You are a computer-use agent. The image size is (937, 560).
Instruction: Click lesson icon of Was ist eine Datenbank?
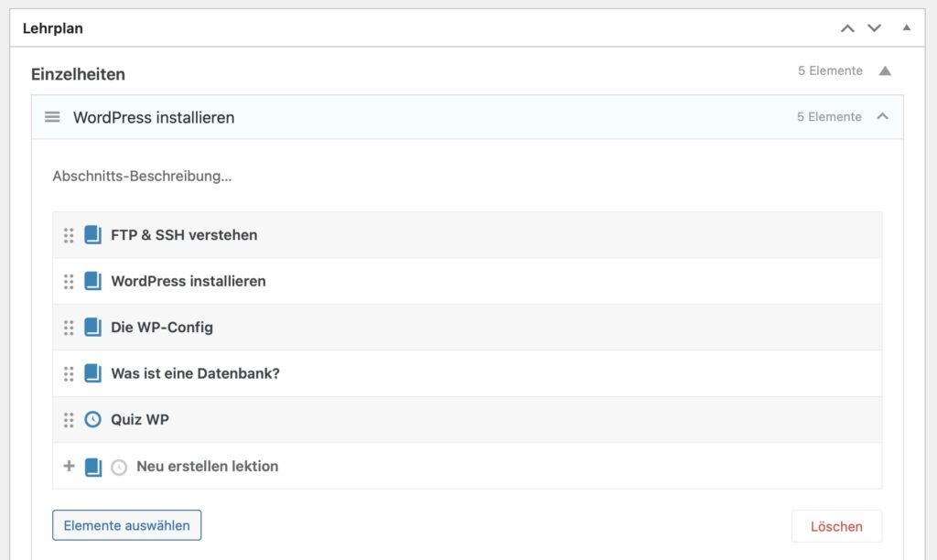(x=92, y=373)
